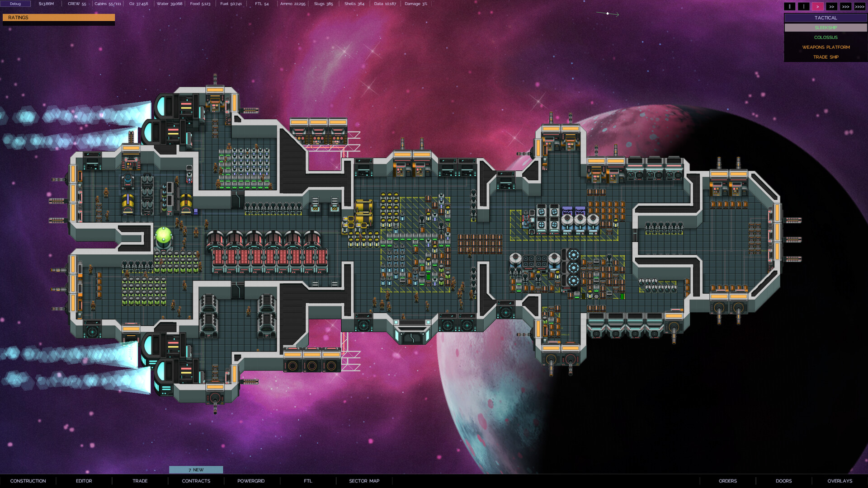Screen dimensions: 868x488
Task: Select WEAPONS PLATFORM rating option
Action: click(x=825, y=47)
